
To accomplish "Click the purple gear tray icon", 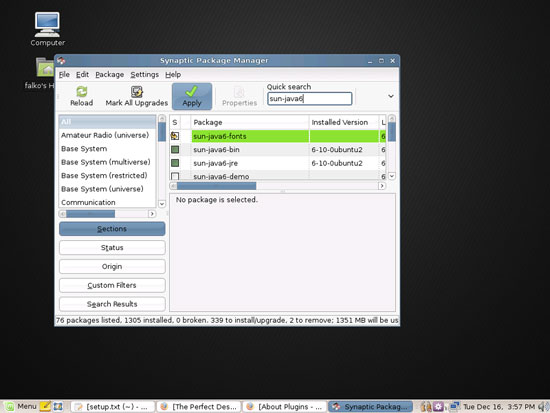I will tap(438, 407).
